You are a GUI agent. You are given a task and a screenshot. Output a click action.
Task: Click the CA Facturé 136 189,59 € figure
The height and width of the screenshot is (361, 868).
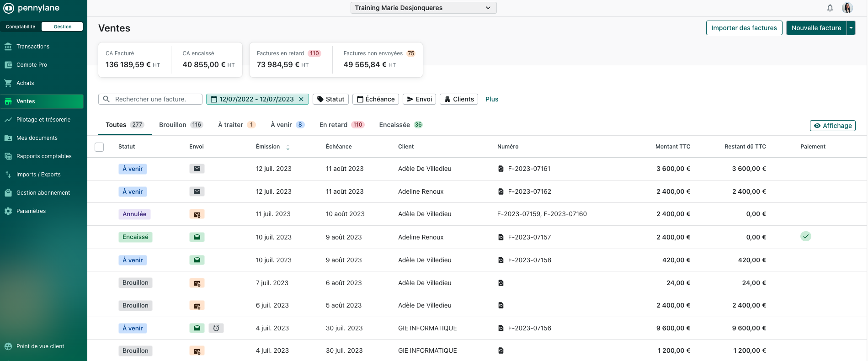[x=133, y=65]
